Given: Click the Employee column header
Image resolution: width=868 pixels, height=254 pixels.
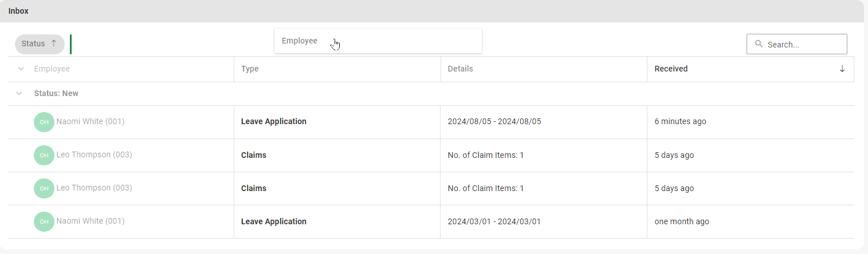Looking at the screenshot, I should coord(52,69).
